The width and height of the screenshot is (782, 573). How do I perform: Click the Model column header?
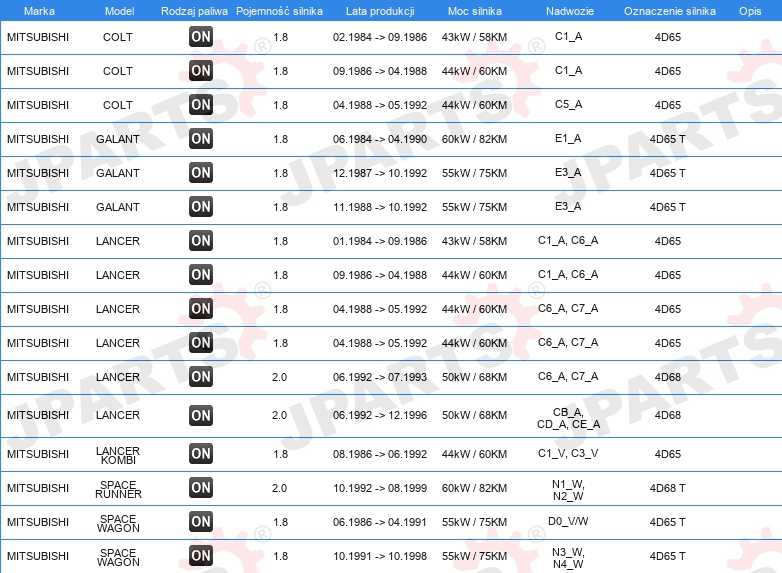[x=119, y=11]
